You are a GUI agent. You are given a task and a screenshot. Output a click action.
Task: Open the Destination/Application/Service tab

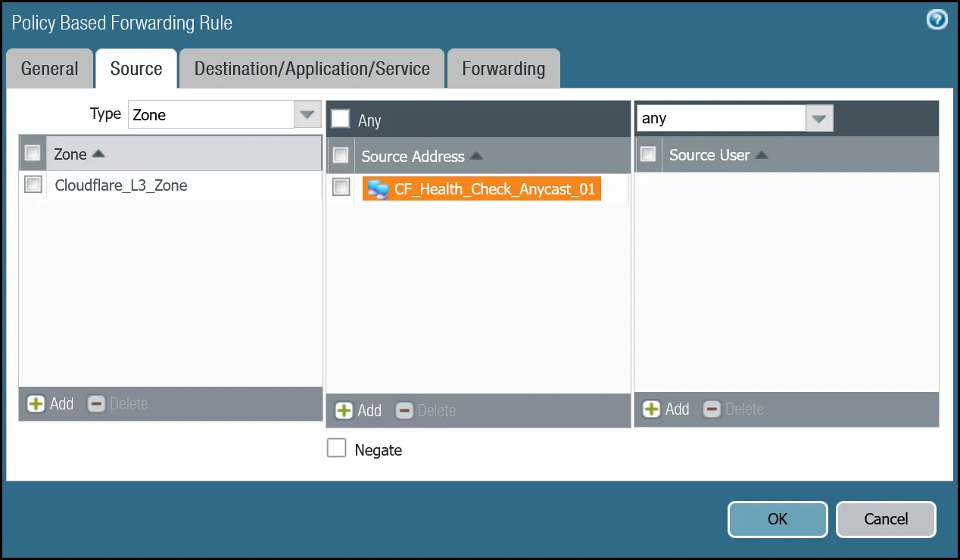[x=312, y=69]
